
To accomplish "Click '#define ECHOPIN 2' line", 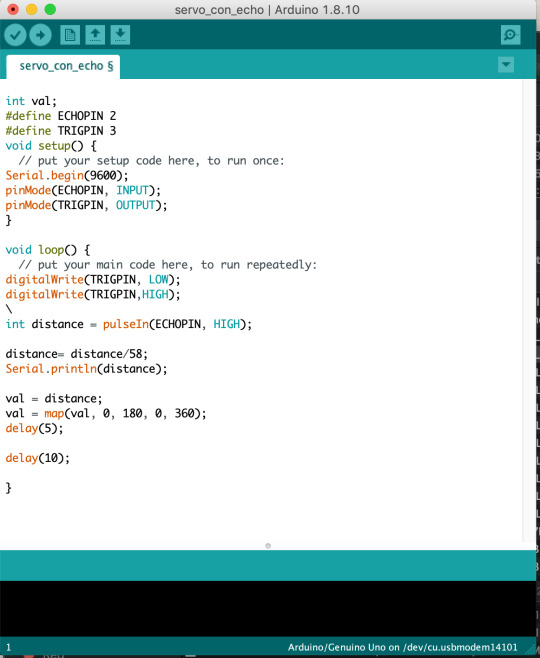I will tap(61, 116).
